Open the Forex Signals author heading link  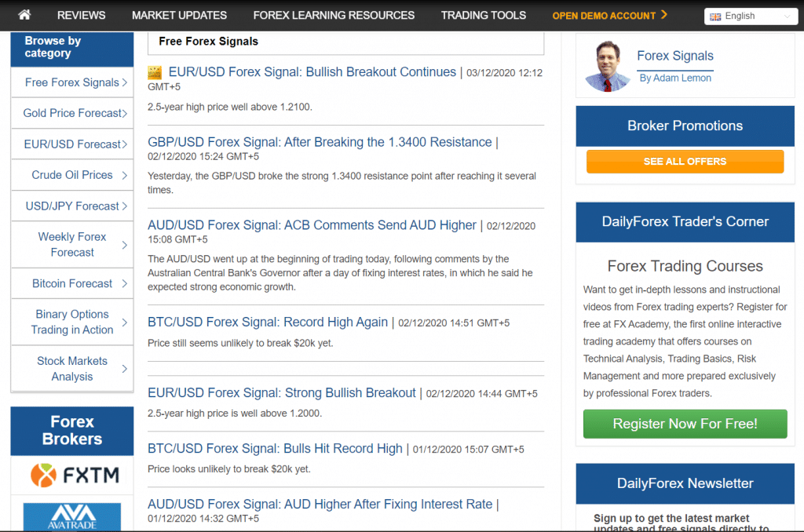point(674,56)
